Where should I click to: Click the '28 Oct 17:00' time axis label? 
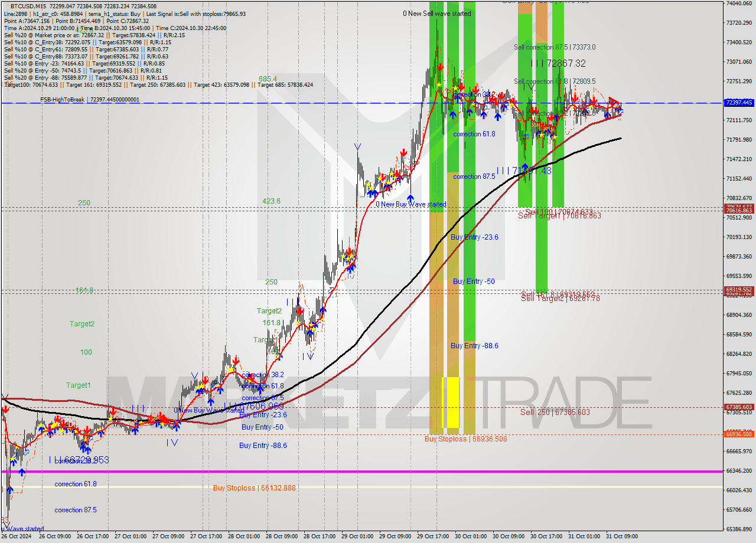tap(319, 537)
